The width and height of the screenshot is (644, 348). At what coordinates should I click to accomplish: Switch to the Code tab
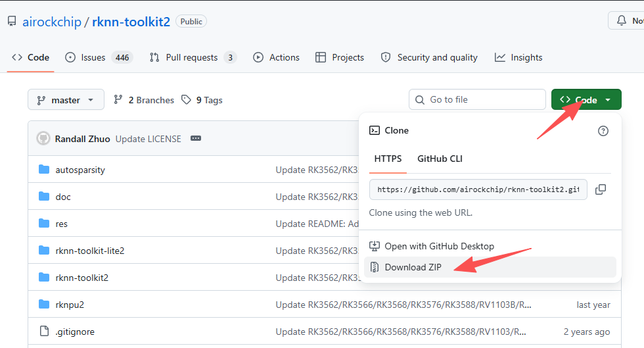click(30, 58)
